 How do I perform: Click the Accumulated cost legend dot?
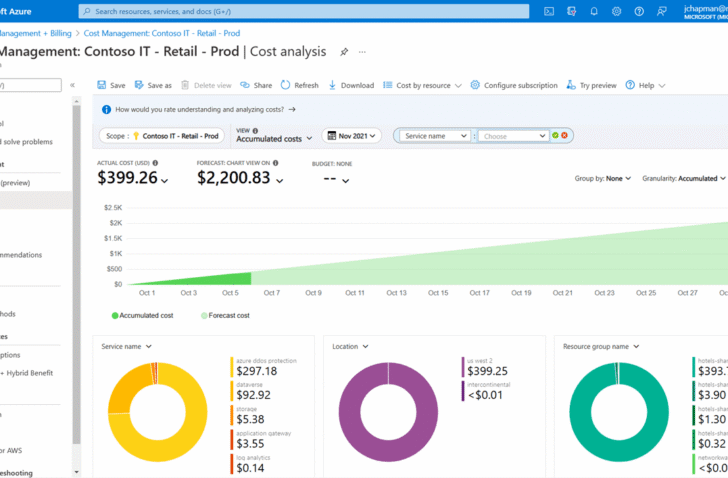pos(115,316)
